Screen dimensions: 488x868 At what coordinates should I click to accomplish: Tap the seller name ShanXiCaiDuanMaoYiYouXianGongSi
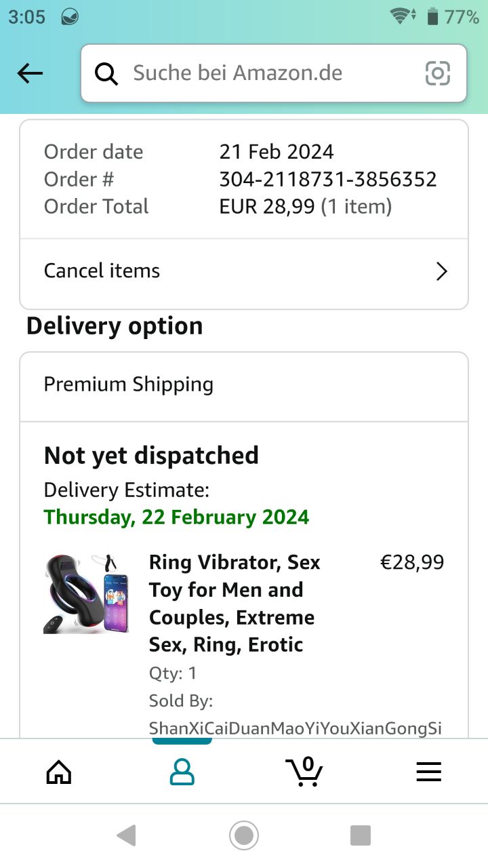click(x=296, y=728)
